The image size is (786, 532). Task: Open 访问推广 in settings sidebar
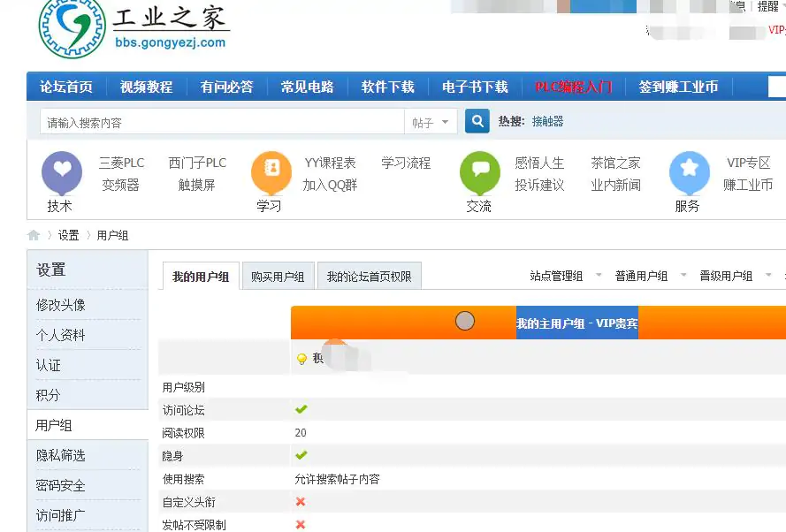(x=61, y=515)
